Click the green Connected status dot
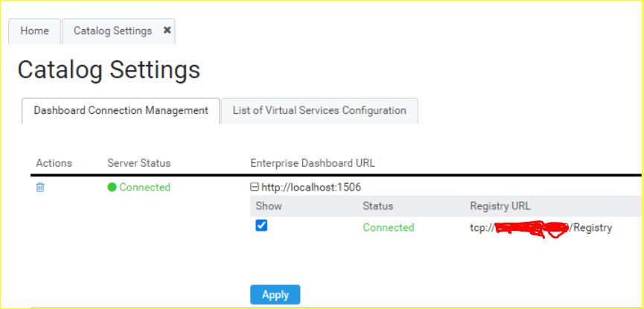This screenshot has height=309, width=644. click(x=112, y=187)
